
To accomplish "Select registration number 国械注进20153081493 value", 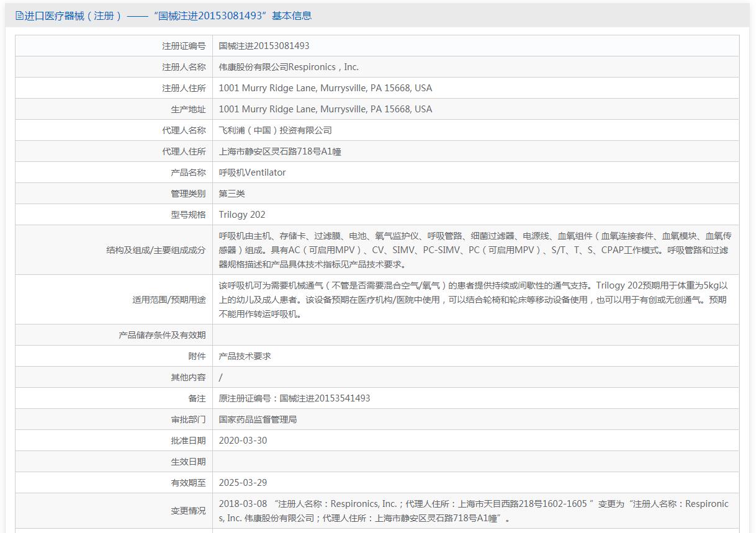I will tap(264, 46).
